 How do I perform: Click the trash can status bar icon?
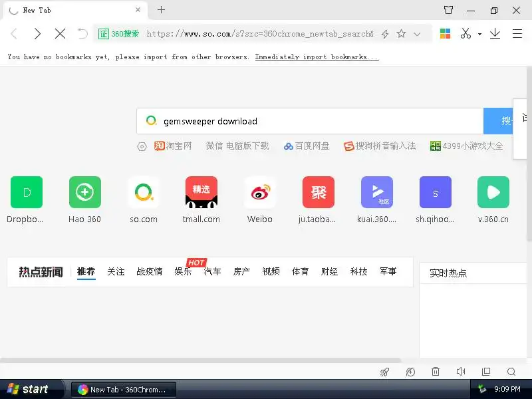pyautogui.click(x=436, y=372)
